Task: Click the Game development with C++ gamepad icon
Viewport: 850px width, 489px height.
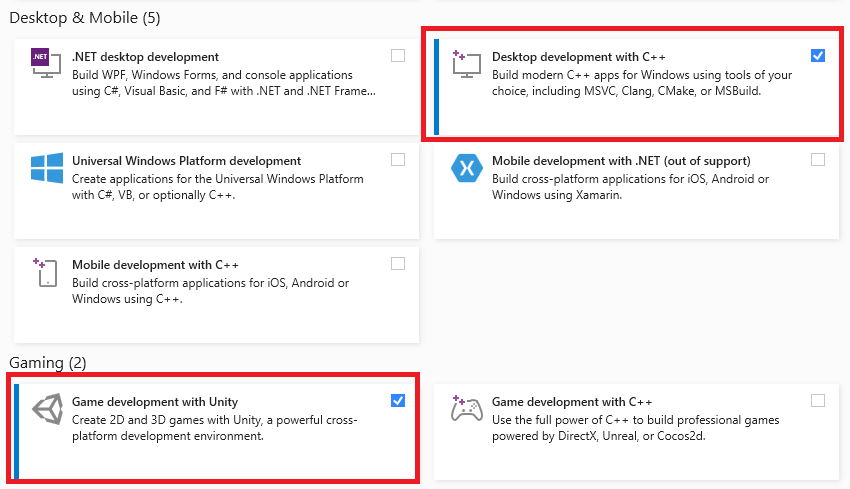Action: tap(467, 408)
